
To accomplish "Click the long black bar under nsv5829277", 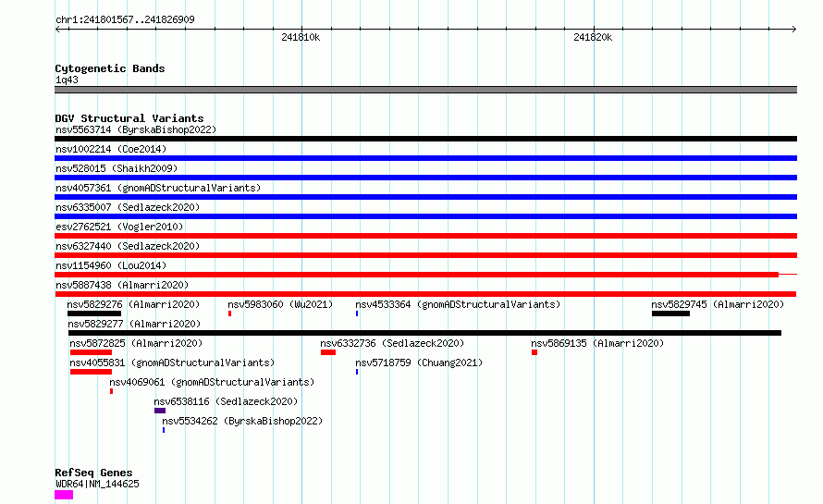I will pos(424,333).
